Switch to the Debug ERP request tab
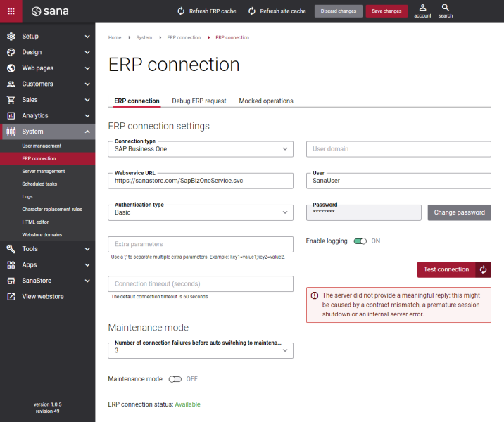Image resolution: width=504 pixels, height=422 pixels. [199, 101]
